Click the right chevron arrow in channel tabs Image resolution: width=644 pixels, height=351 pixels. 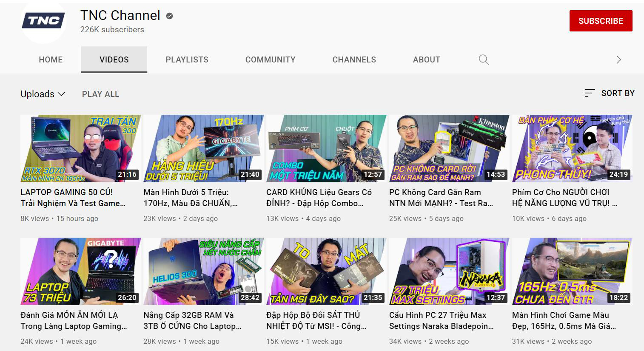click(619, 59)
